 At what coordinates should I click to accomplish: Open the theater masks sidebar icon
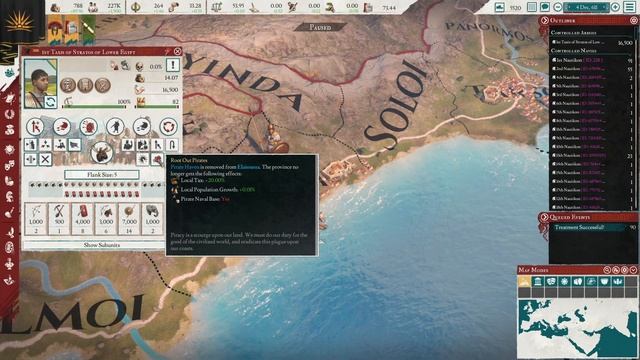tap(9, 165)
